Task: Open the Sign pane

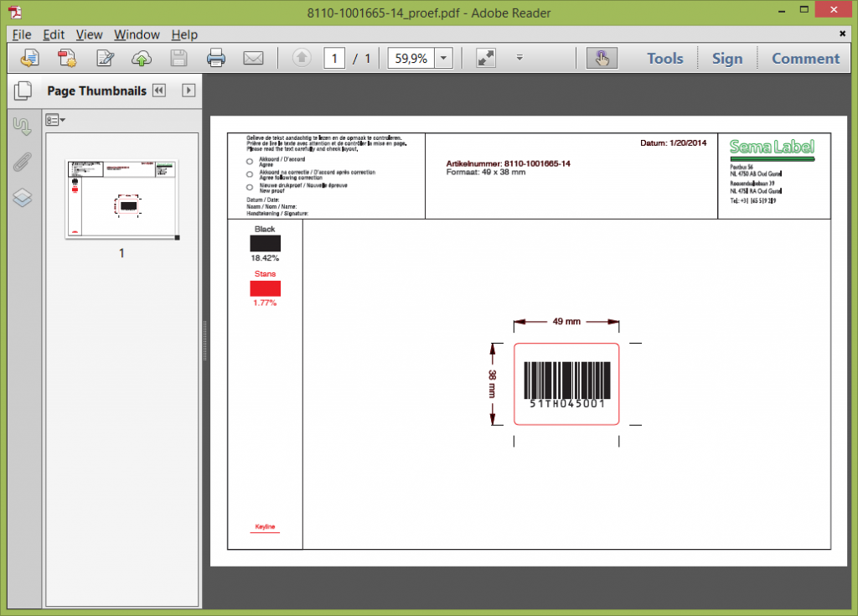Action: 727,59
